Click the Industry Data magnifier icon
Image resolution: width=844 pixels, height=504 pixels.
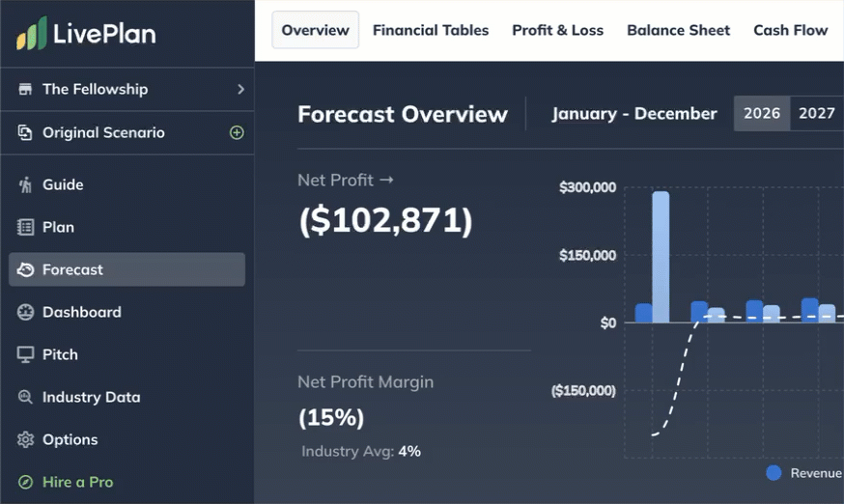coord(25,397)
